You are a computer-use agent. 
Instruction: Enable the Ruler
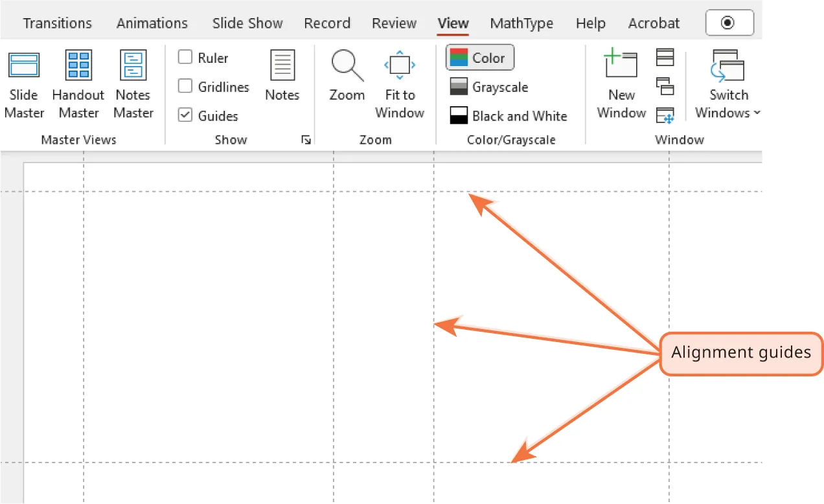(185, 58)
